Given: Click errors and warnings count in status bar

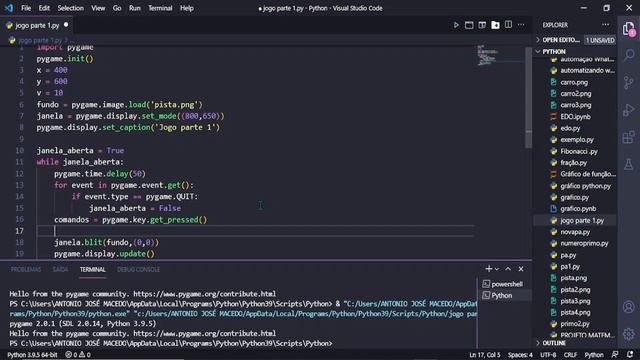Looking at the screenshot, I should 78,355.
